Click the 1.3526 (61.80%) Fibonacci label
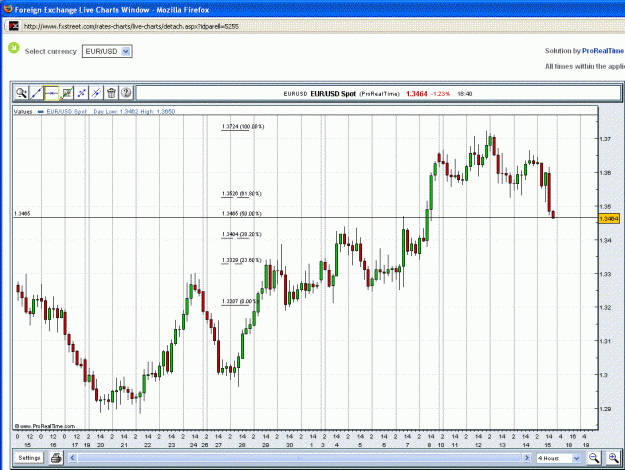Image resolution: width=625 pixels, height=470 pixels. pyautogui.click(x=242, y=194)
